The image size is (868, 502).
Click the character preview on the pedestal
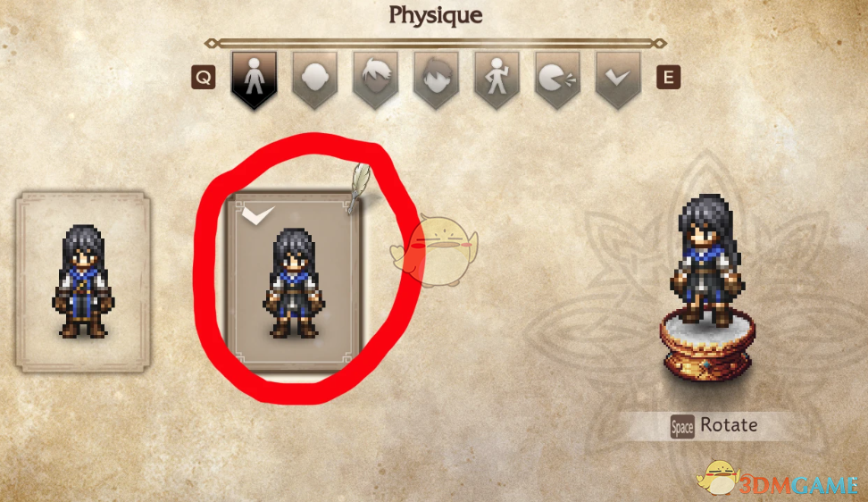707,260
